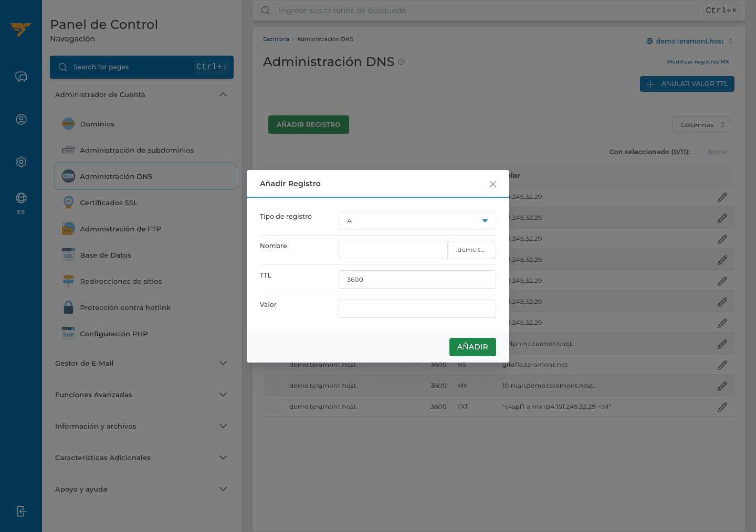Image resolution: width=756 pixels, height=532 pixels.
Task: Select the Administración DNS menu entry
Action: (x=145, y=176)
